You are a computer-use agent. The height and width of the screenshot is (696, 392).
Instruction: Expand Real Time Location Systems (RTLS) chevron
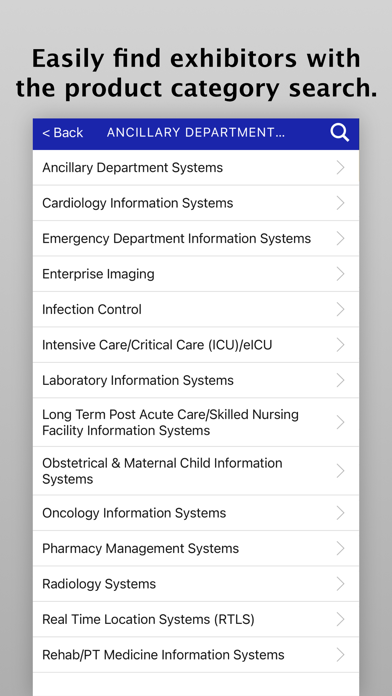(x=341, y=619)
